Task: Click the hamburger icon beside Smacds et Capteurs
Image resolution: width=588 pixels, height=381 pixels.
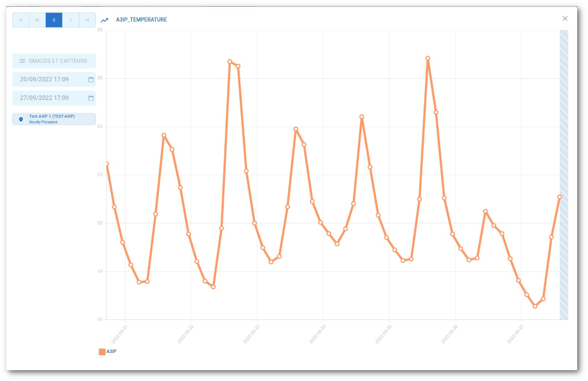Action: click(22, 61)
